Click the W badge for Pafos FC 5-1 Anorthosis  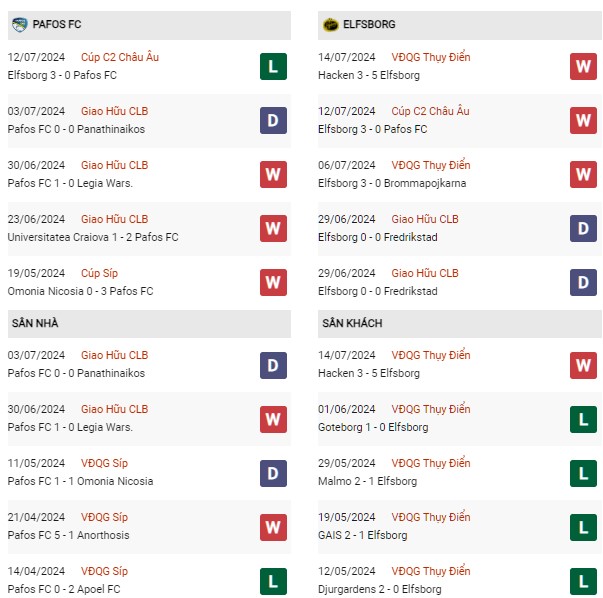click(273, 527)
